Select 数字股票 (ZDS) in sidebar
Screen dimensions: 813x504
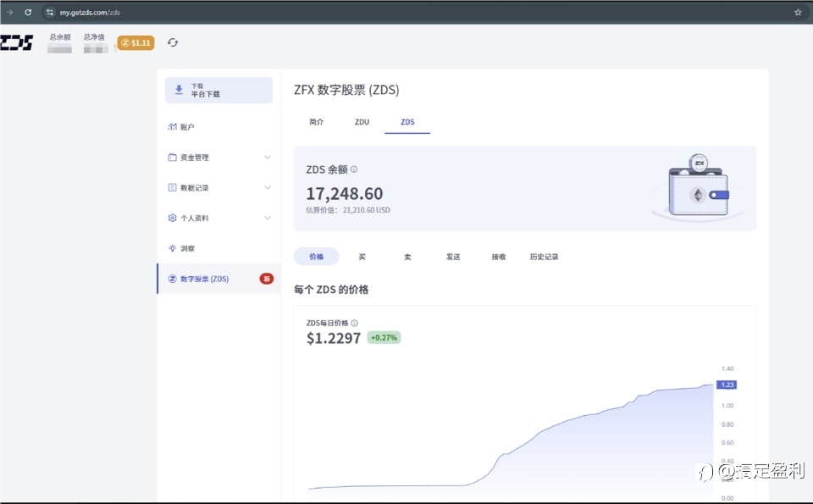click(218, 279)
